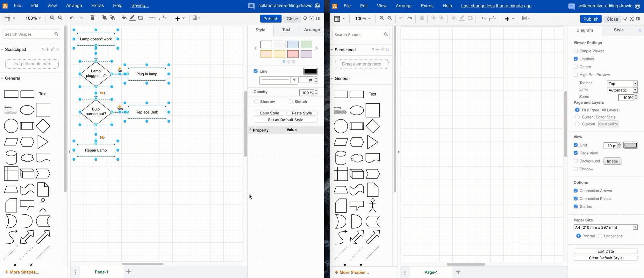Open the Paper Size A4 dropdown
644x278 pixels.
tap(605, 227)
